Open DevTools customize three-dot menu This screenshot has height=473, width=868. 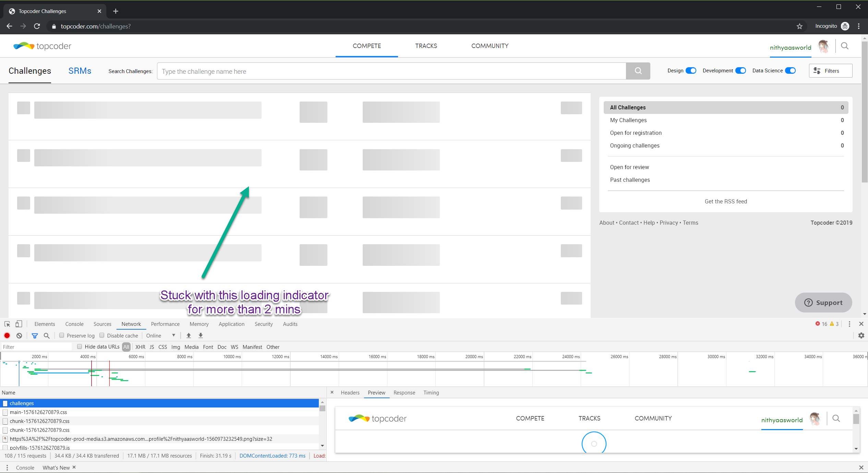849,324
